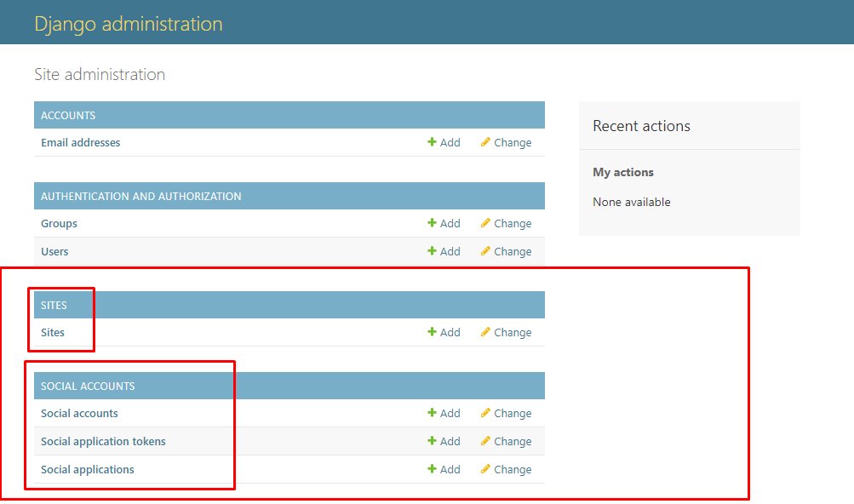Select the Social Accounts section header
This screenshot has height=504, width=854.
[88, 387]
